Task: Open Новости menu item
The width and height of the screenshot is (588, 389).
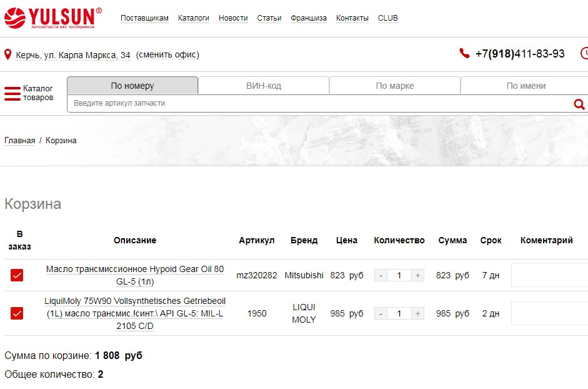Action: coord(233,18)
